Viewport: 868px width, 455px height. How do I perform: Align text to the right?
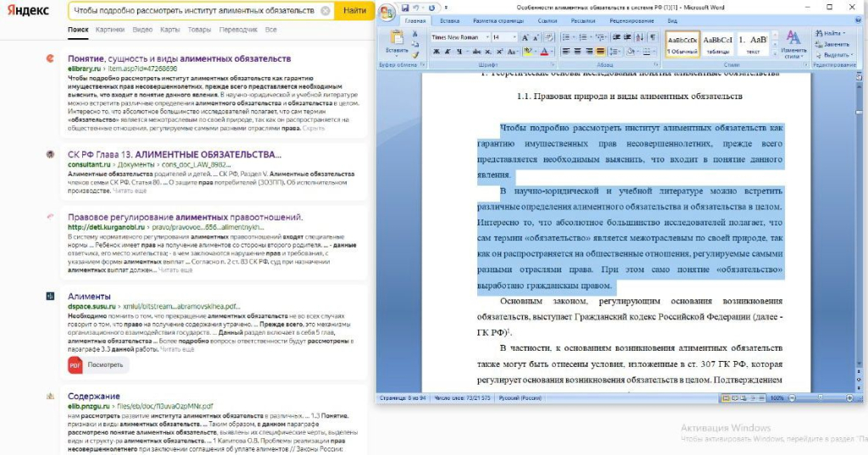(588, 52)
